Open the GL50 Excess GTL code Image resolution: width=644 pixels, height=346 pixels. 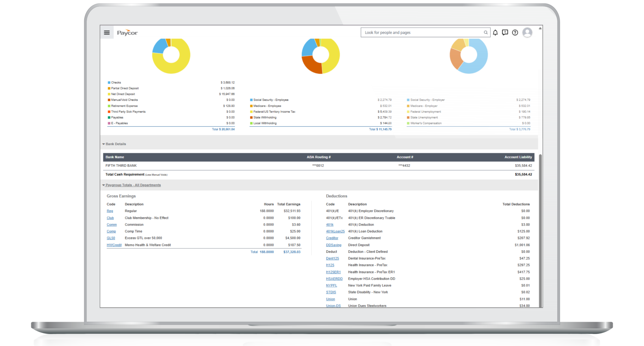point(111,238)
